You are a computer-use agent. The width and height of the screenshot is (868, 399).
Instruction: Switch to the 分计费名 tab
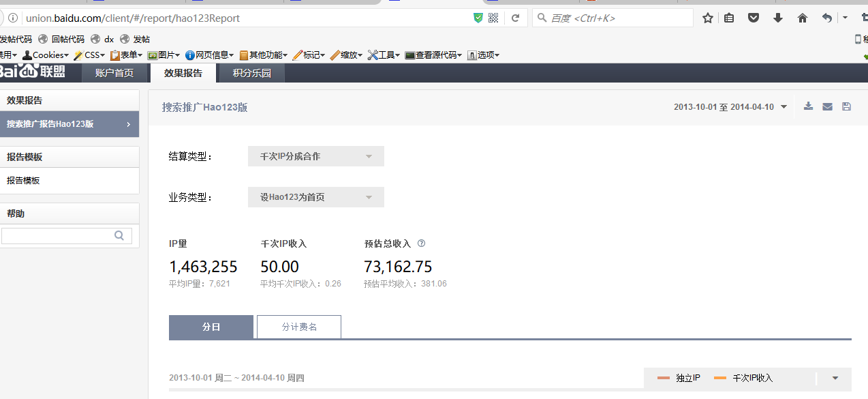[x=299, y=327]
